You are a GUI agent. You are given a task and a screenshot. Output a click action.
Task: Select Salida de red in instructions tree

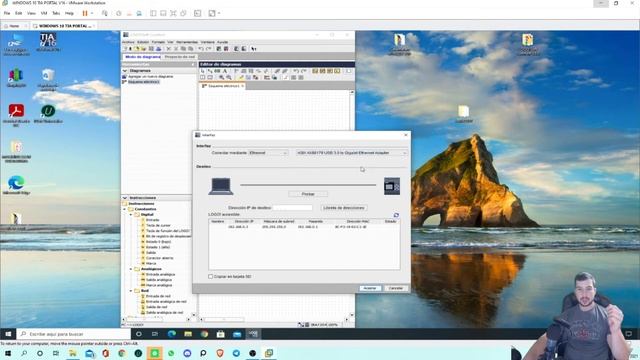tap(156, 307)
